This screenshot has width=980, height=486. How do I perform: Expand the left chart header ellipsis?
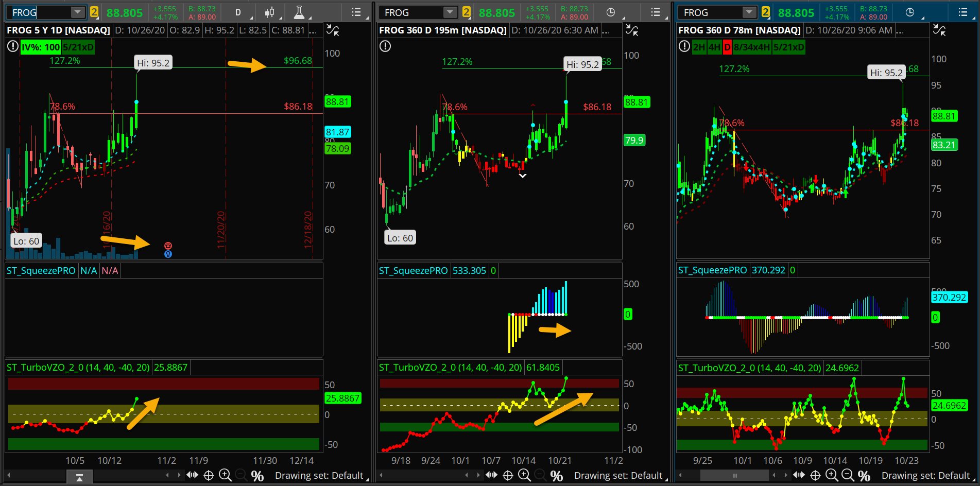(313, 31)
